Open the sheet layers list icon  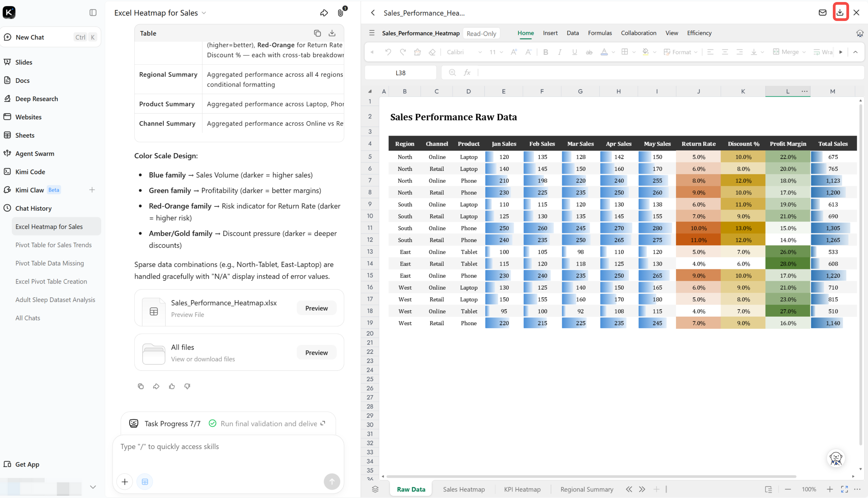tap(375, 489)
